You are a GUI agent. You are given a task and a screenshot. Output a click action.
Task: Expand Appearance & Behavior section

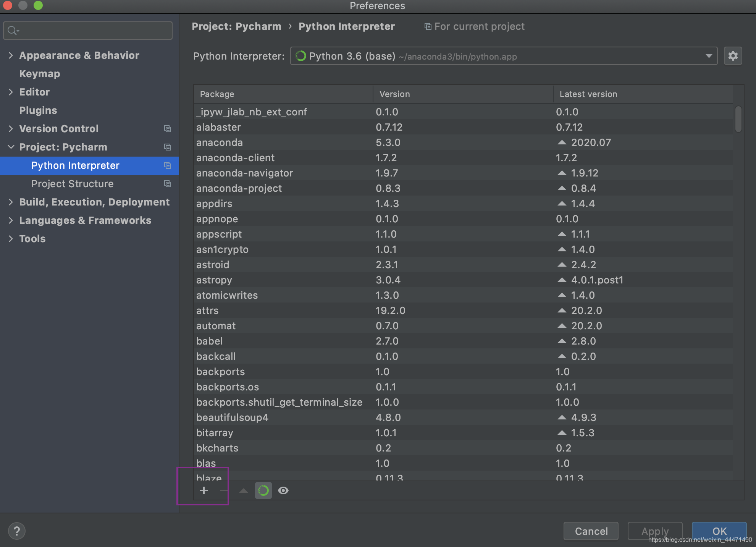pos(11,55)
